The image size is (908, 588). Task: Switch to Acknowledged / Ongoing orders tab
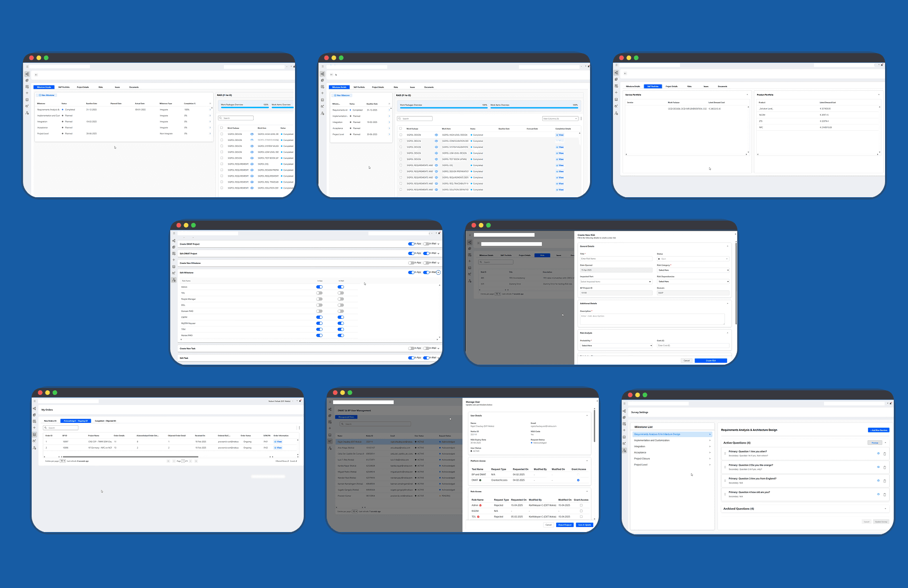[x=76, y=421]
